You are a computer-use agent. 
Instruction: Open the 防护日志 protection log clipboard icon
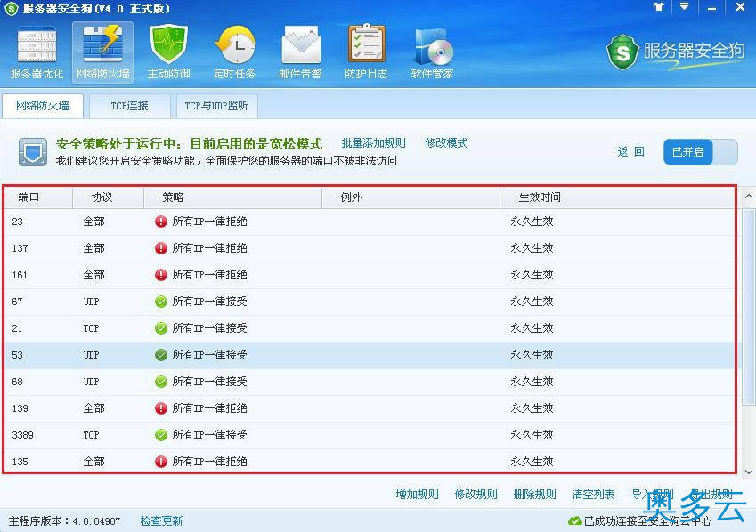366,52
